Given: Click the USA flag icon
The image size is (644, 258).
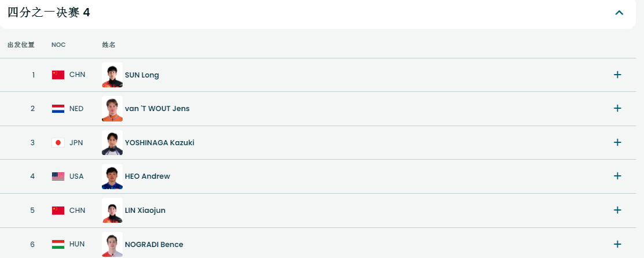Looking at the screenshot, I should click(58, 176).
